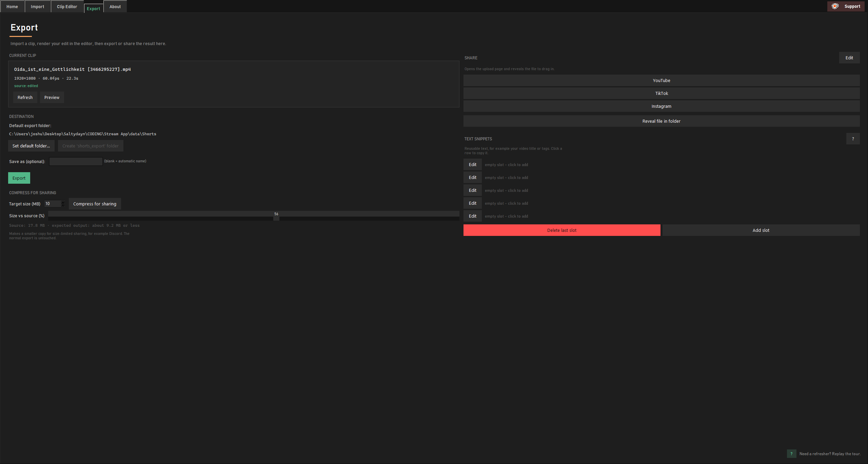Increase Target size with up arrow
The height and width of the screenshot is (464, 868).
click(63, 202)
